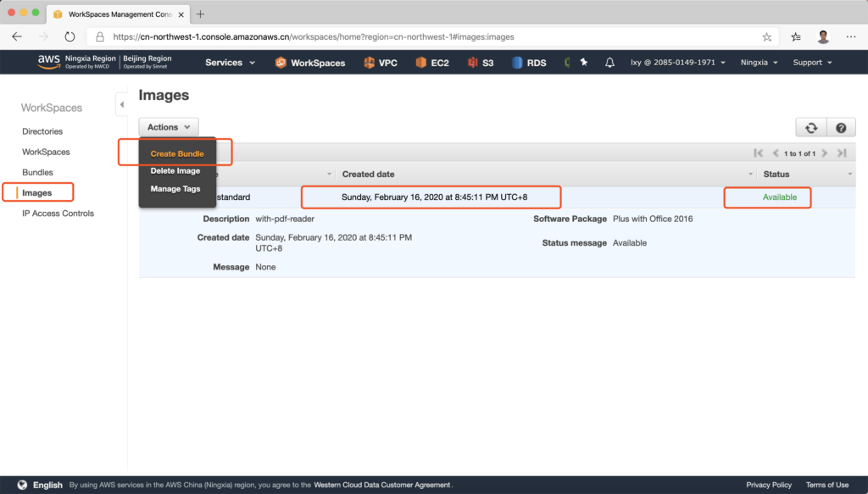Click the pin shortcuts icon in navbar
868x494 pixels.
tap(583, 63)
